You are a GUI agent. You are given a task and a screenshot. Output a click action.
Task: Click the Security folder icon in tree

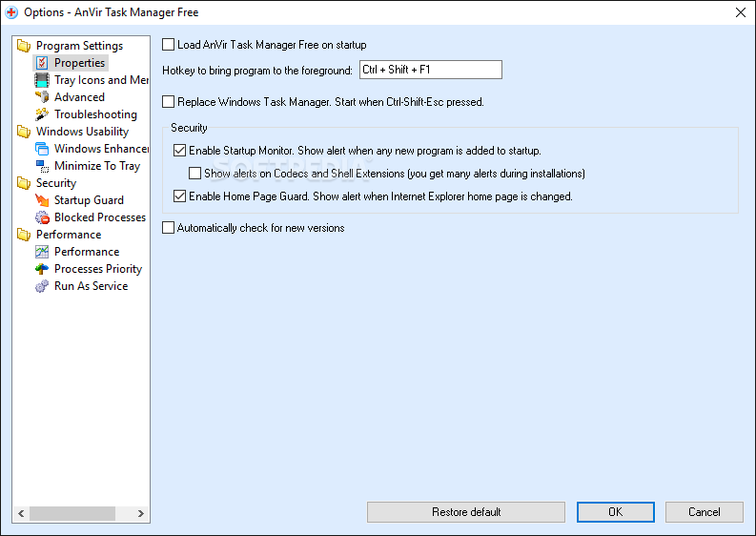[24, 183]
